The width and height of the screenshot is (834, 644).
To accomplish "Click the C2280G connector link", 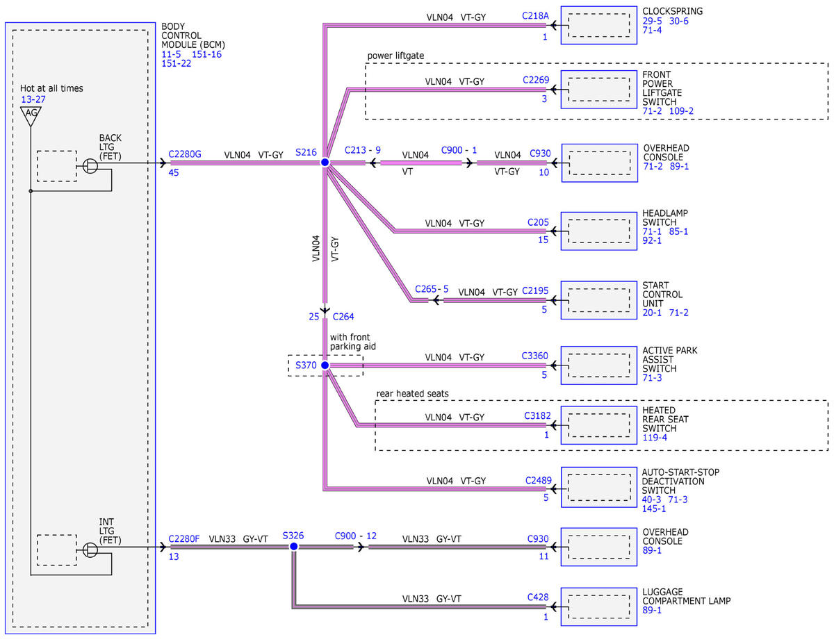I will [x=185, y=154].
